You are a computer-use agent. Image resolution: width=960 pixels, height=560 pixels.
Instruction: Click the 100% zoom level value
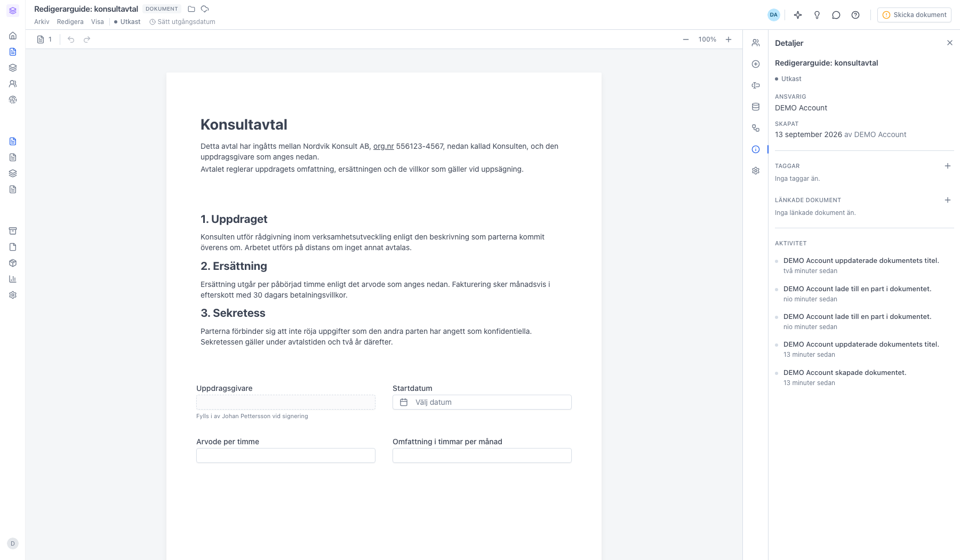[x=707, y=39]
